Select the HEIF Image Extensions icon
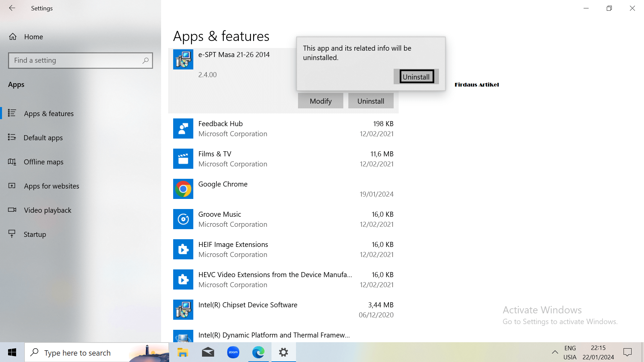Screen dimensions: 644x362 click(183, 249)
